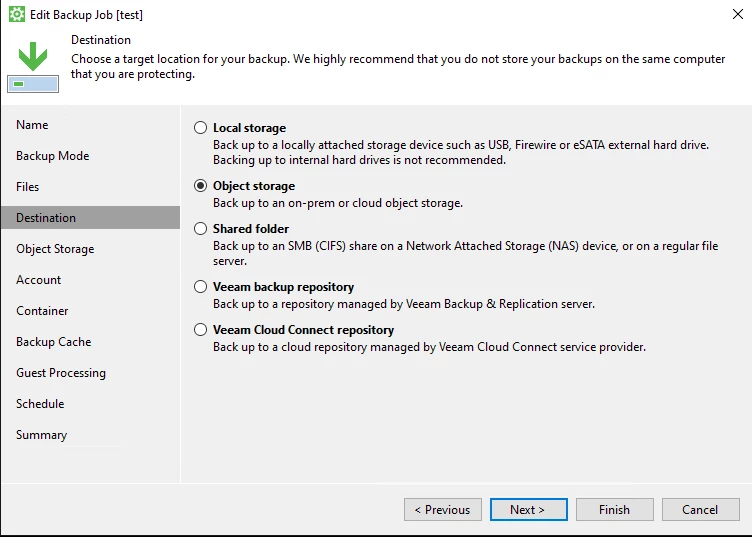Click the Finish button
752x537 pixels.
pyautogui.click(x=614, y=509)
